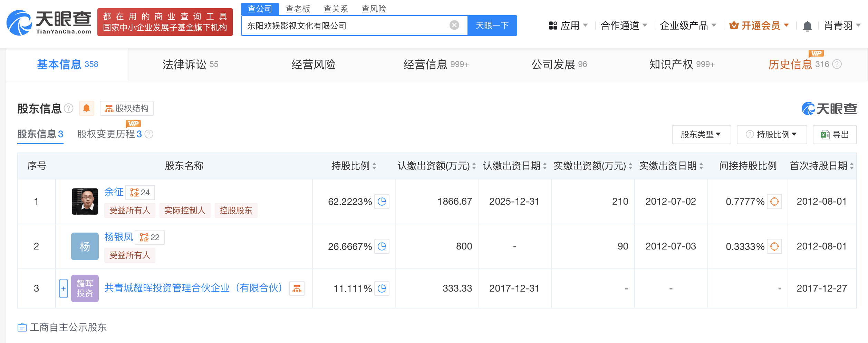Image resolution: width=868 pixels, height=343 pixels.
Task: Open the notification bell in header
Action: pos(807,26)
